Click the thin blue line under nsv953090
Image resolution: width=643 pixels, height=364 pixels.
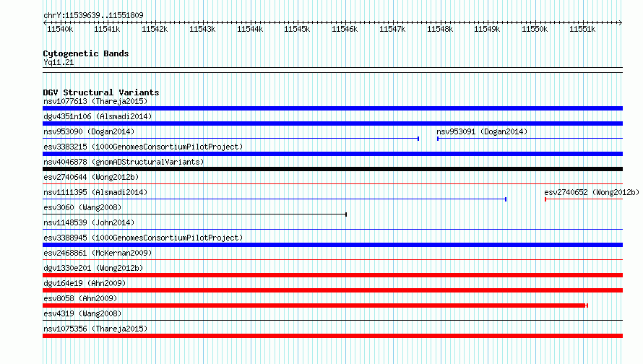(x=231, y=139)
